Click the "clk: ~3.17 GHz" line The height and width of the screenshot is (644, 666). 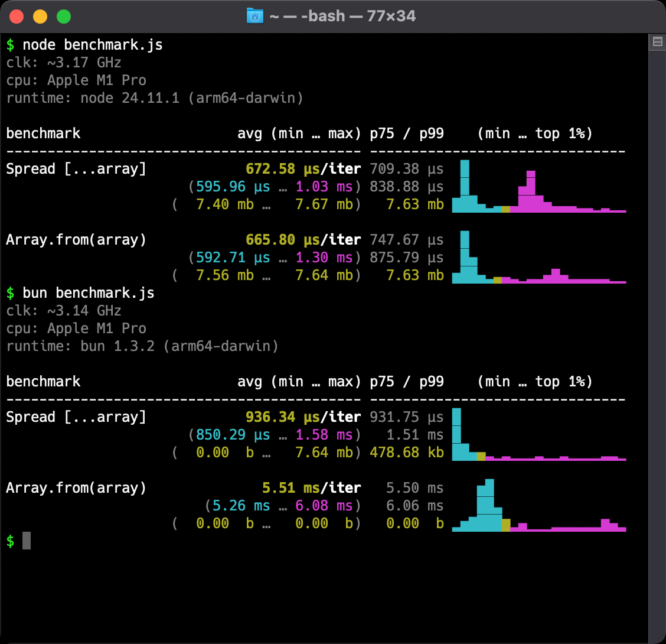point(64,63)
